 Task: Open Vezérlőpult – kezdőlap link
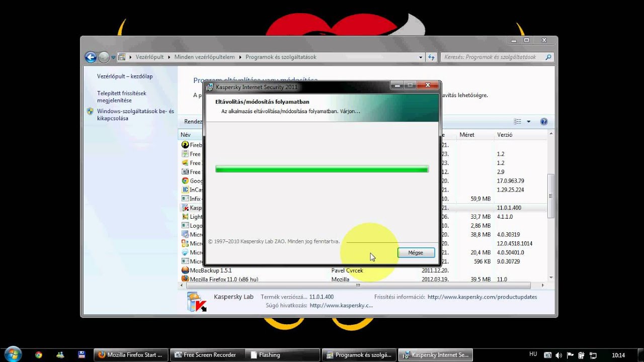point(125,76)
